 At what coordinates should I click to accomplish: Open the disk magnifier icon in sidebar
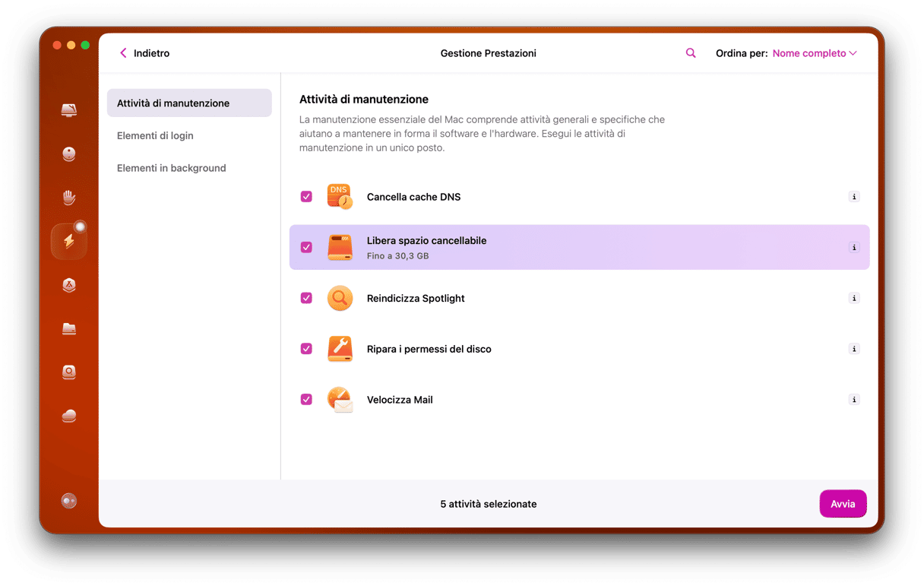(69, 372)
